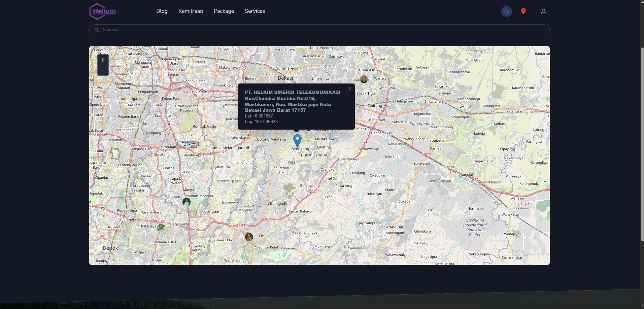Click the avatar marker near Cileungsi Kidul
644x309 pixels.
(249, 237)
